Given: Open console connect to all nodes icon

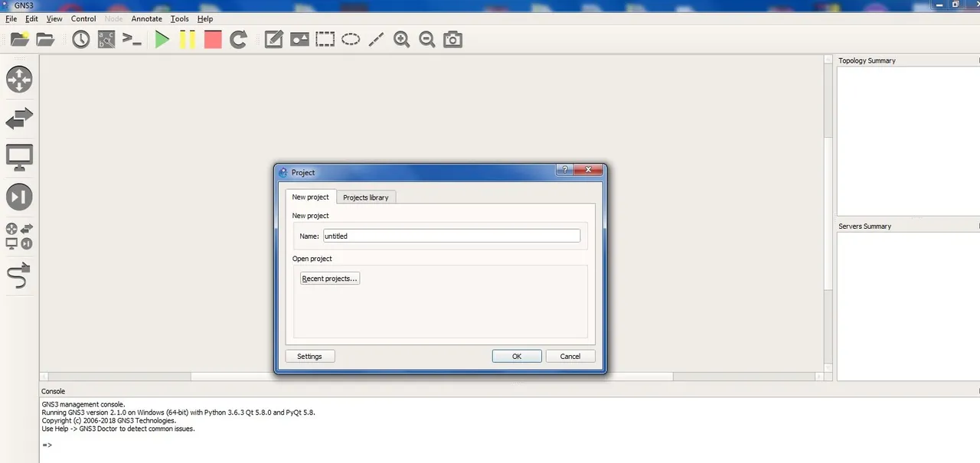Looking at the screenshot, I should pos(132,39).
